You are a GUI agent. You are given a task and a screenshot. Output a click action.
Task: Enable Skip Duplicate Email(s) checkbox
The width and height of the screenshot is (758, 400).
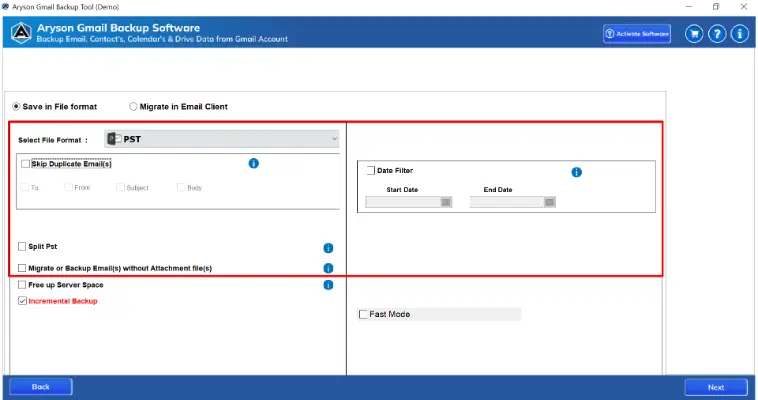pos(26,164)
